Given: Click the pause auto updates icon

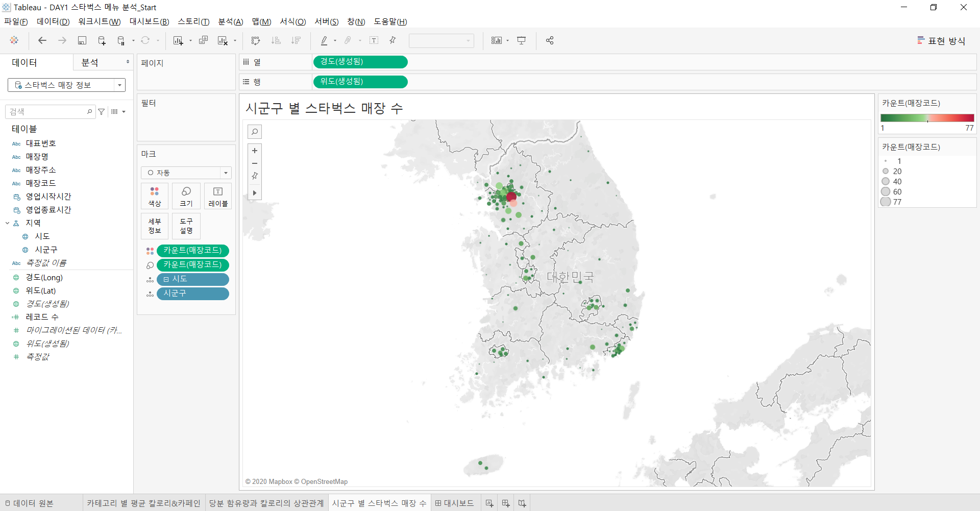Looking at the screenshot, I should (x=121, y=40).
